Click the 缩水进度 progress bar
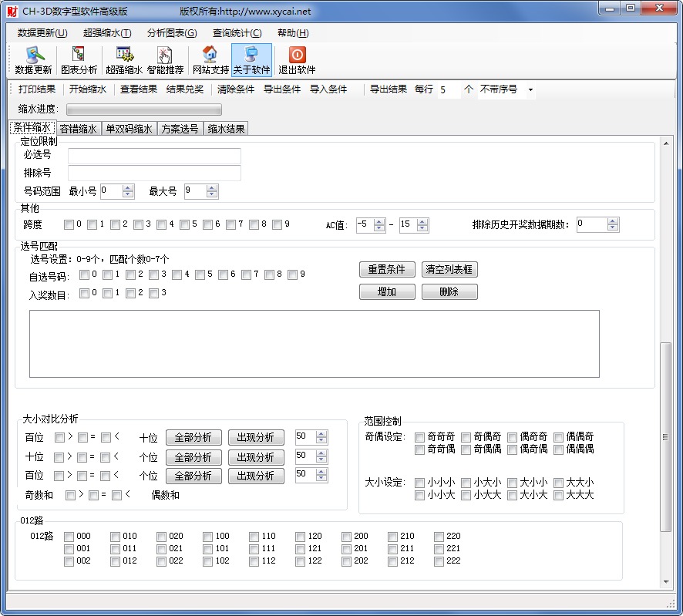The width and height of the screenshot is (683, 616). pyautogui.click(x=143, y=110)
